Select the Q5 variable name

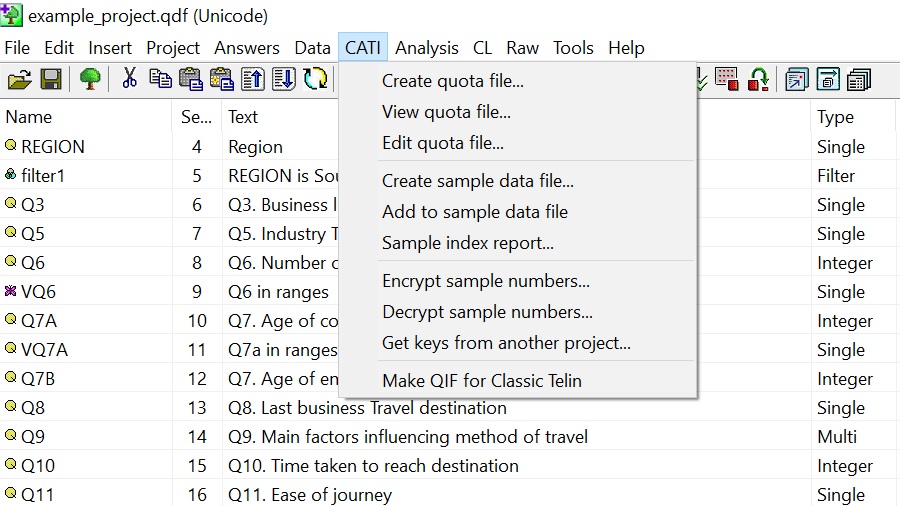33,233
